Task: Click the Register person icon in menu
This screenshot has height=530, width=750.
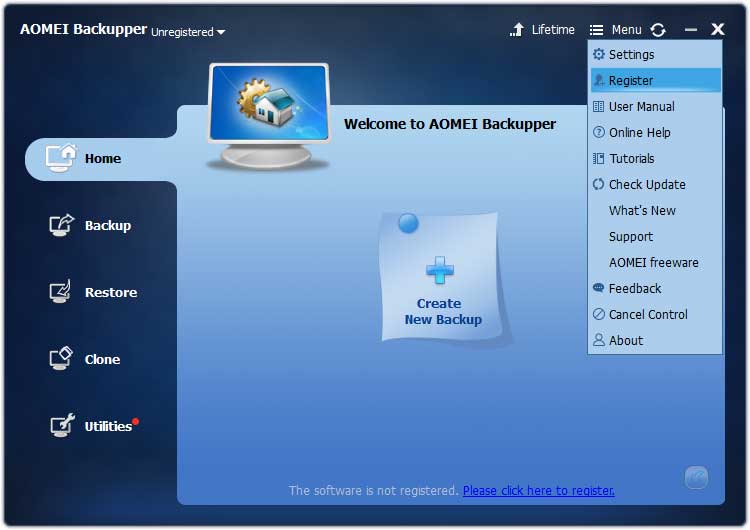Action: 599,80
